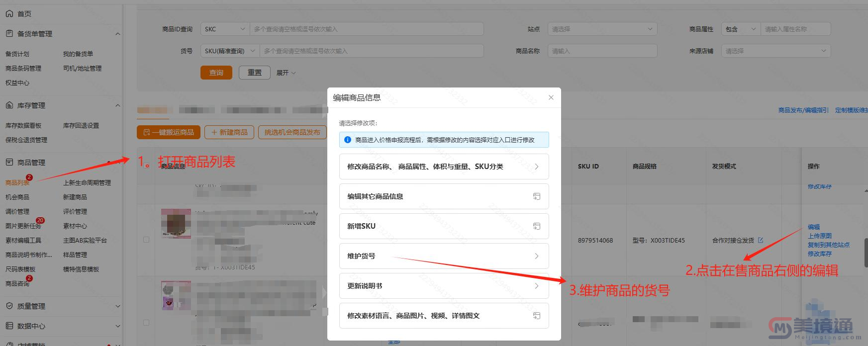This screenshot has width=868, height=346.
Task: Open 上新生命周期管理 in sidebar
Action: pos(87,182)
